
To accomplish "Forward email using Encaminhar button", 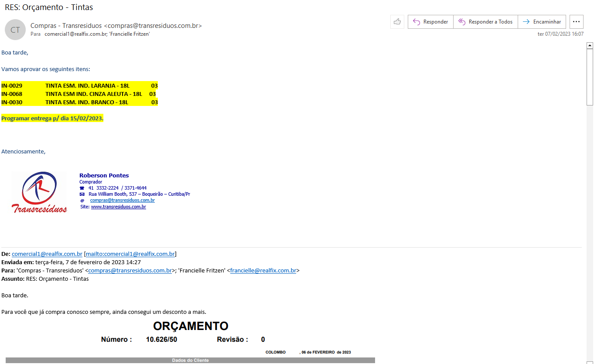I will (x=542, y=22).
